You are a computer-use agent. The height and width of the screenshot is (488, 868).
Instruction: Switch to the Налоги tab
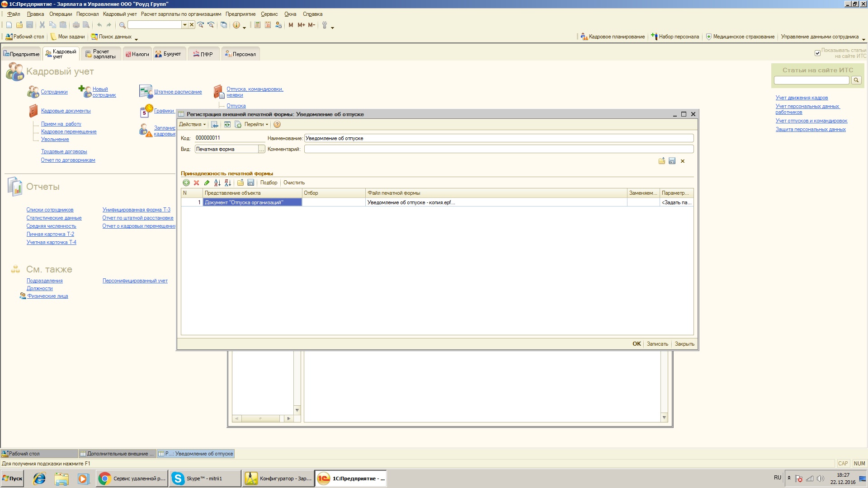coord(137,54)
